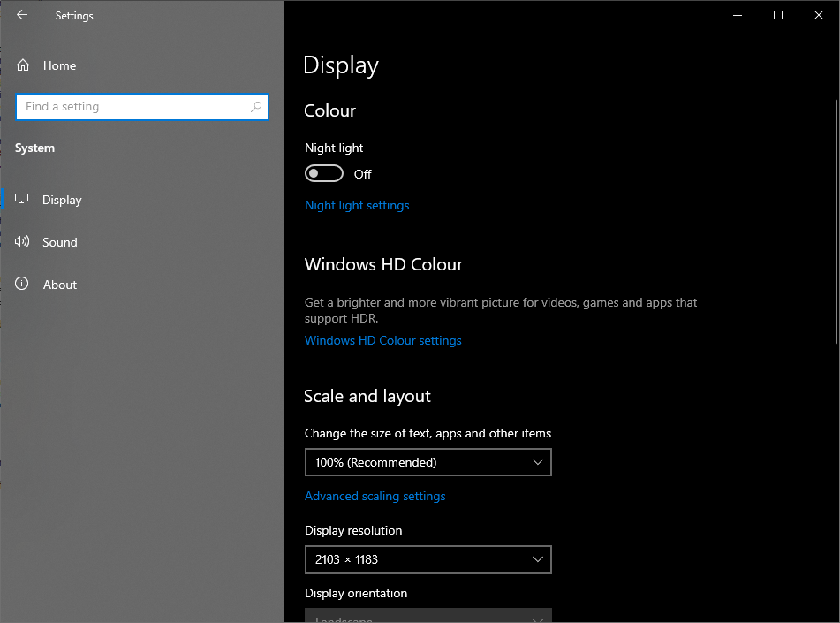
Task: Select the Sound speaker icon
Action: (22, 241)
